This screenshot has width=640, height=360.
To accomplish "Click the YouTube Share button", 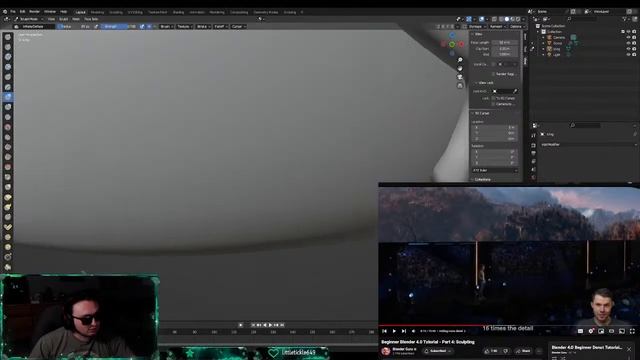I will point(523,351).
